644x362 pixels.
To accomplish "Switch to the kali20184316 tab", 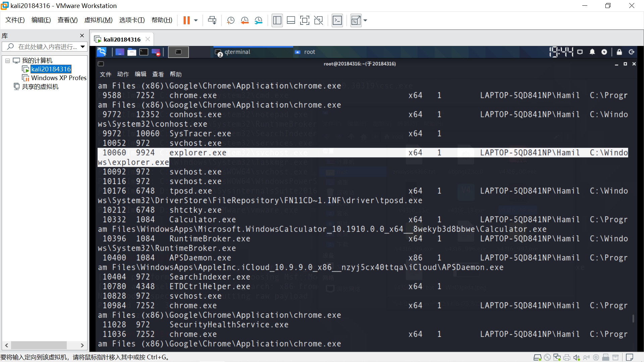I will tap(121, 40).
